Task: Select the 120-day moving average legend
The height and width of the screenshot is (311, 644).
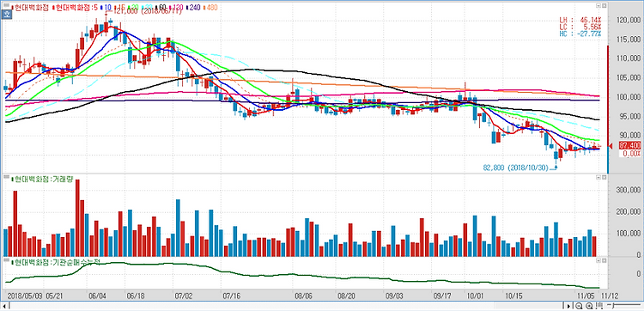Action: (x=177, y=8)
